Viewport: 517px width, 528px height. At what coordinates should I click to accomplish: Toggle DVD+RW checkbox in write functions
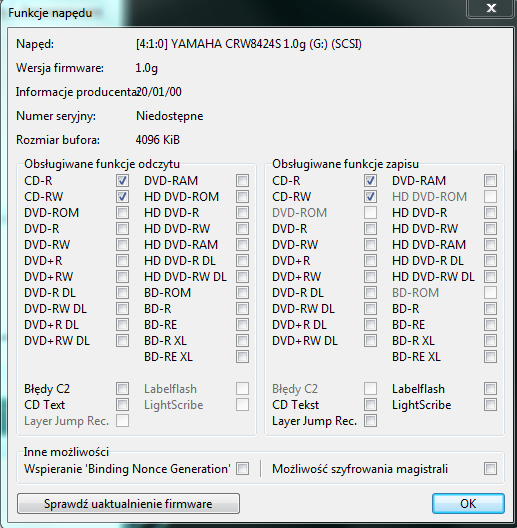370,276
